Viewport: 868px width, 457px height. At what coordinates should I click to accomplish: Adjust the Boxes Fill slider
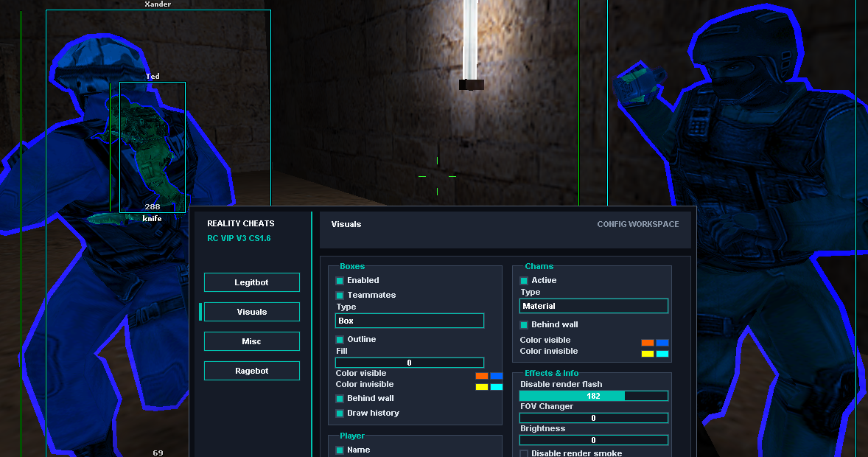tap(410, 363)
